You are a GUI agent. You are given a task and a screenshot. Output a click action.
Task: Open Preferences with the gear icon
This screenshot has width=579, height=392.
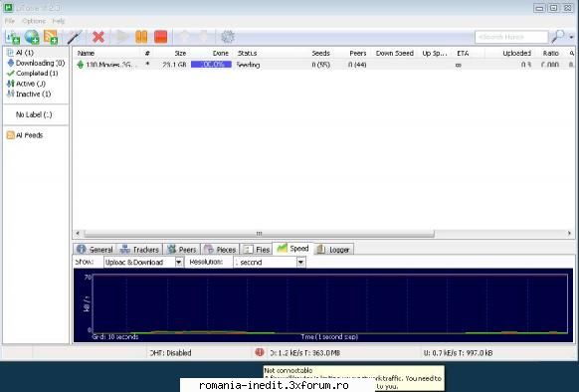click(228, 37)
